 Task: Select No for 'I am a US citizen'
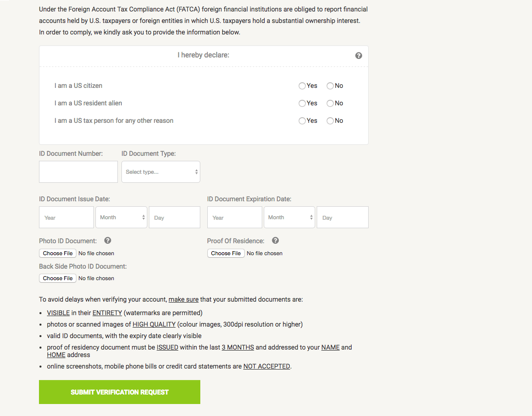pyautogui.click(x=330, y=86)
